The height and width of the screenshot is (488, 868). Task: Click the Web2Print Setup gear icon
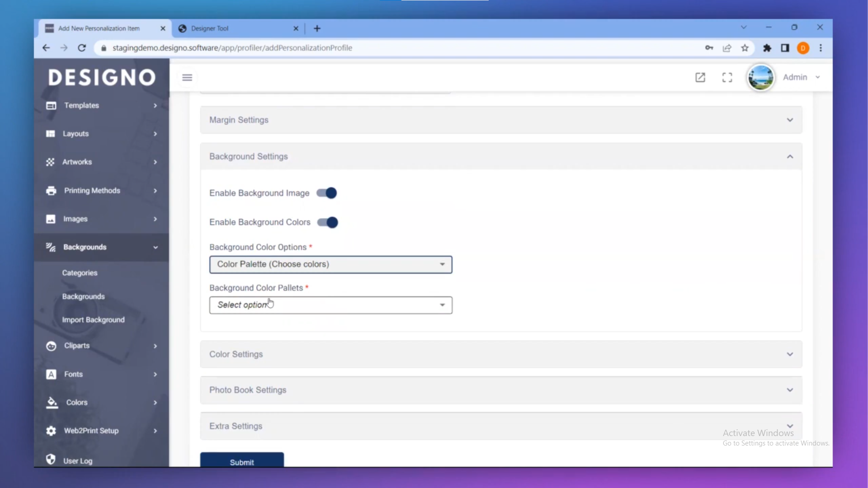coord(51,431)
